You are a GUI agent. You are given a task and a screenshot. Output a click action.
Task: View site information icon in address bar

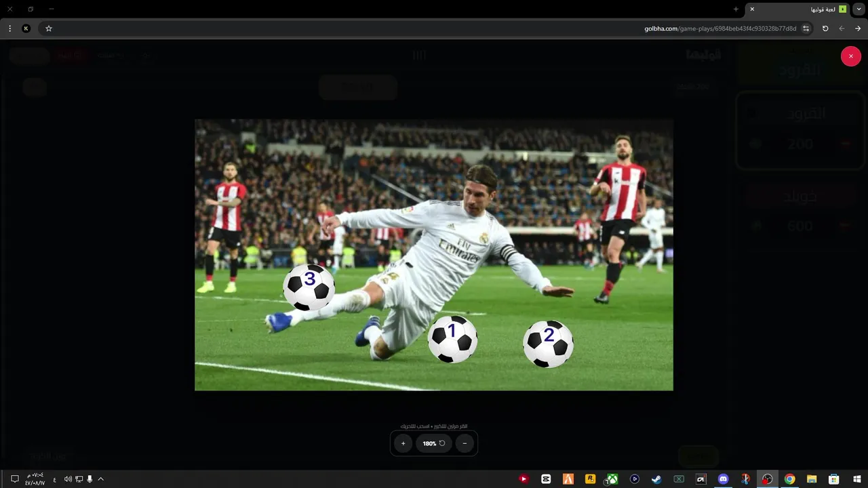coord(806,28)
